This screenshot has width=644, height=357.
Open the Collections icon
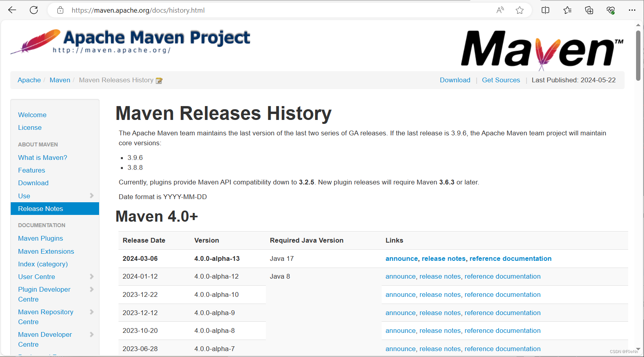[589, 10]
